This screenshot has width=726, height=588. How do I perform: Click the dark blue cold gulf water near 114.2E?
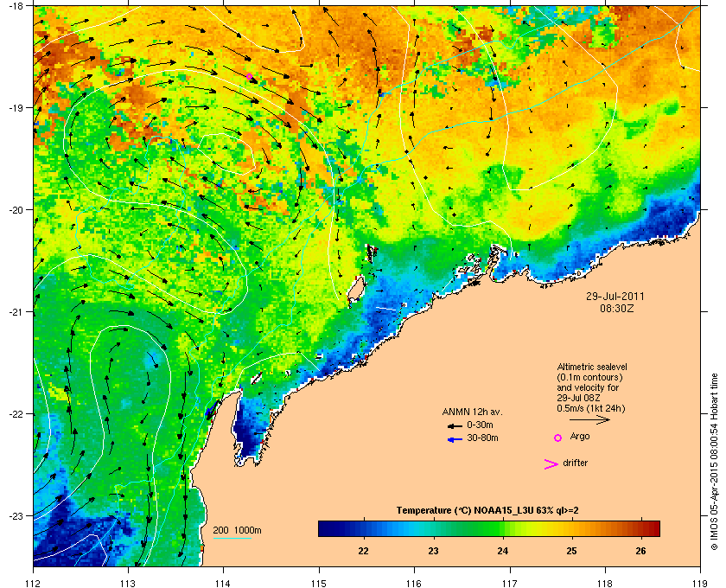pos(248,431)
